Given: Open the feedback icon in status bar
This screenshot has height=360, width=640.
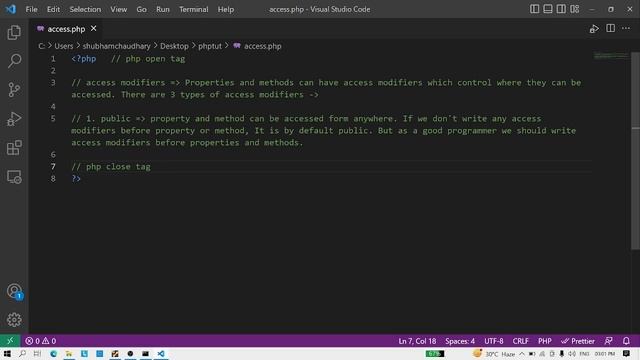Looking at the screenshot, I should click(x=608, y=340).
